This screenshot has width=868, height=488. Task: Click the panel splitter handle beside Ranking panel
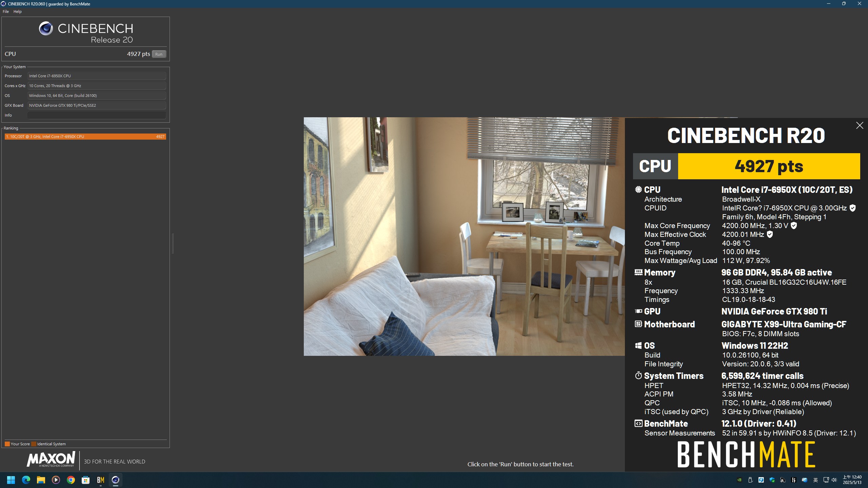pos(173,243)
